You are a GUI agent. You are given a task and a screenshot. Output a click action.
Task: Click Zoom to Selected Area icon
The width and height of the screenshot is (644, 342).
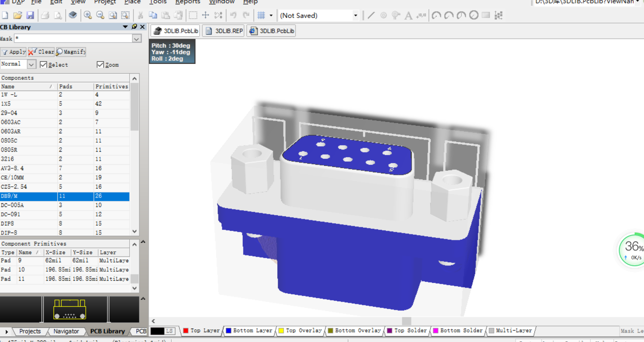(x=125, y=15)
